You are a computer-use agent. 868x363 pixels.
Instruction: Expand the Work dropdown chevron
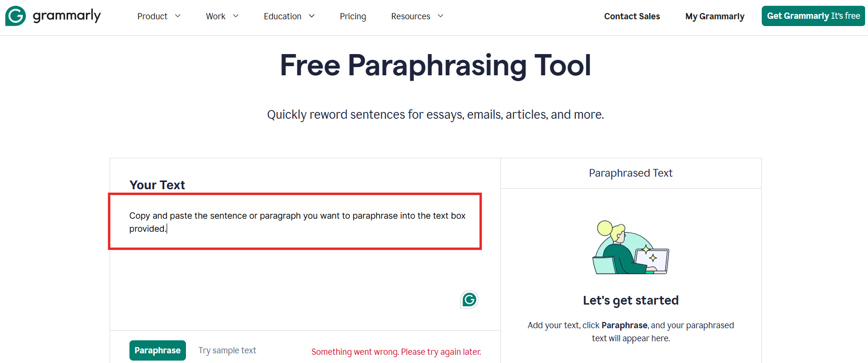click(x=236, y=16)
